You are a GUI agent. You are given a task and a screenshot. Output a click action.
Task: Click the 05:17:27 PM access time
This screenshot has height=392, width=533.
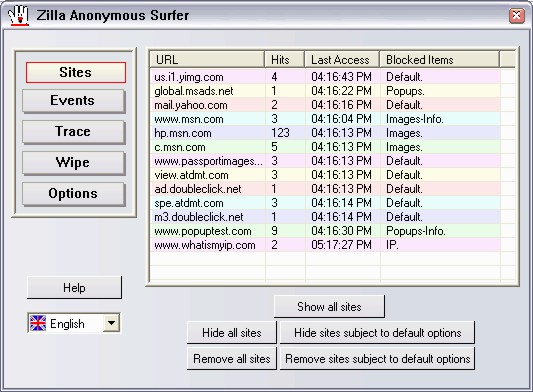coord(341,245)
